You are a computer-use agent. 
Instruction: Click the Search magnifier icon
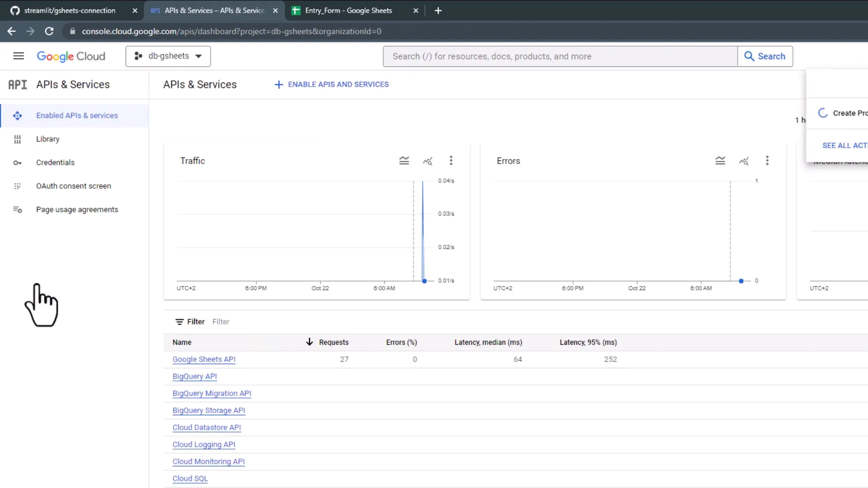coord(749,56)
